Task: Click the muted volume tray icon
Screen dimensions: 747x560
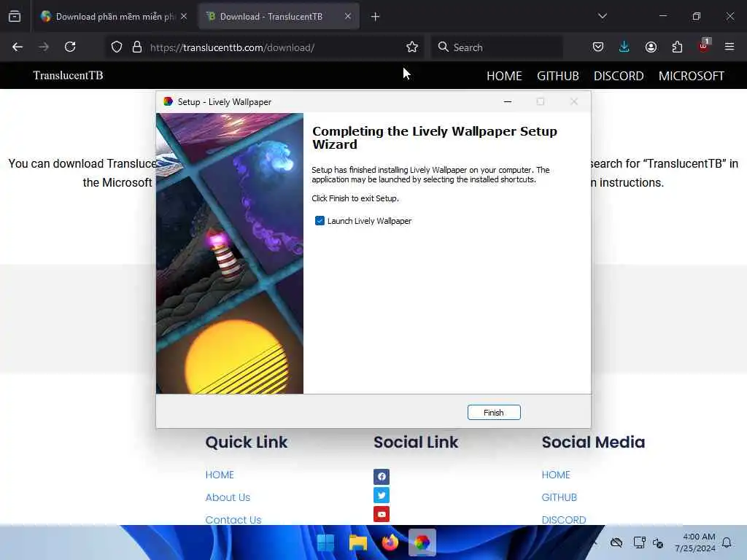Action: [x=659, y=542]
